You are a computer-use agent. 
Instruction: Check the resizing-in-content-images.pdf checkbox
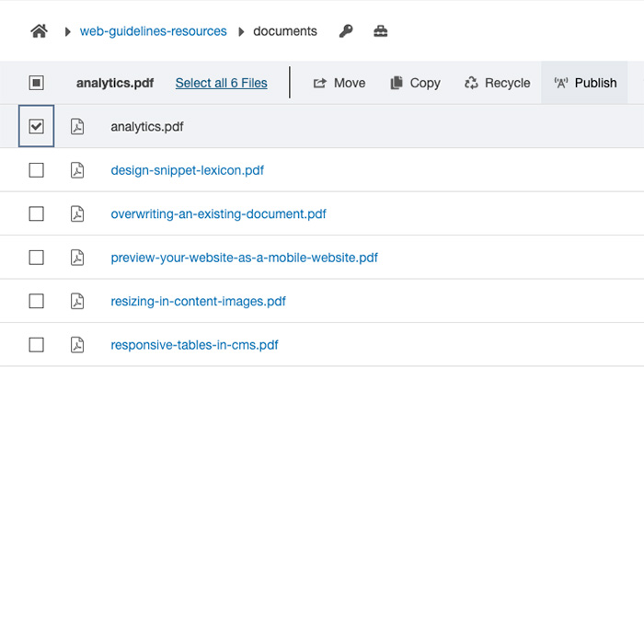pyautogui.click(x=36, y=301)
